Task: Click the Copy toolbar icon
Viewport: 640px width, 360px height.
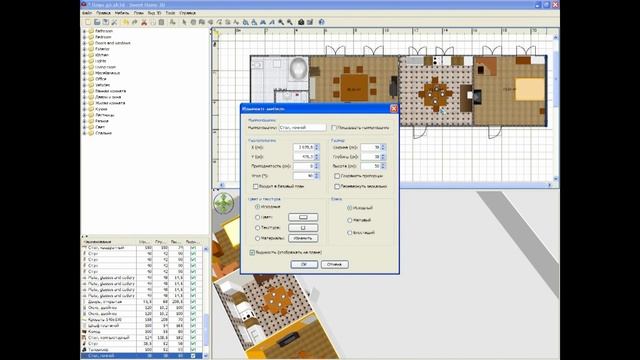Action: point(153,22)
